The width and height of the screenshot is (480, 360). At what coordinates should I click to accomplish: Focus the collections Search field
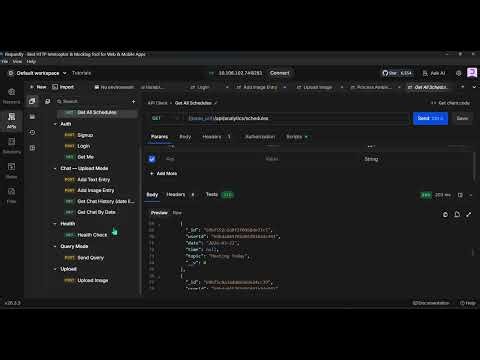point(93,101)
